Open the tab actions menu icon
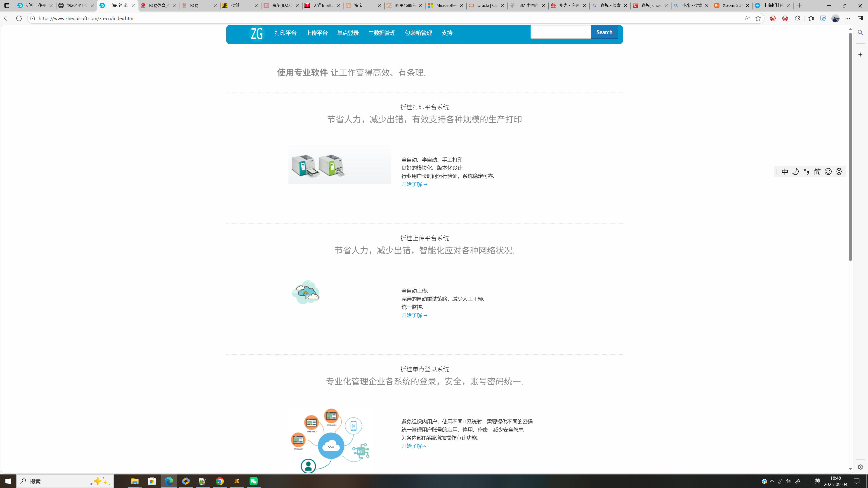Image resolution: width=868 pixels, height=488 pixels. (x=6, y=5)
